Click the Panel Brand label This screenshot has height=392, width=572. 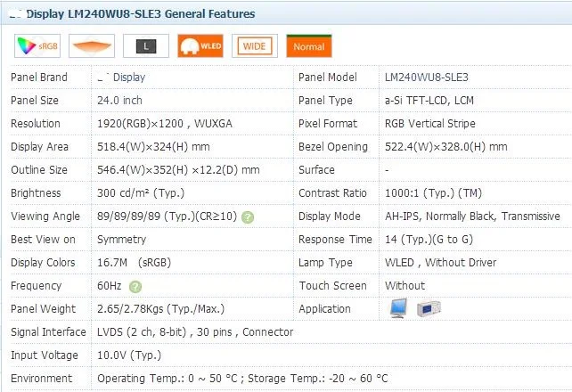point(39,78)
